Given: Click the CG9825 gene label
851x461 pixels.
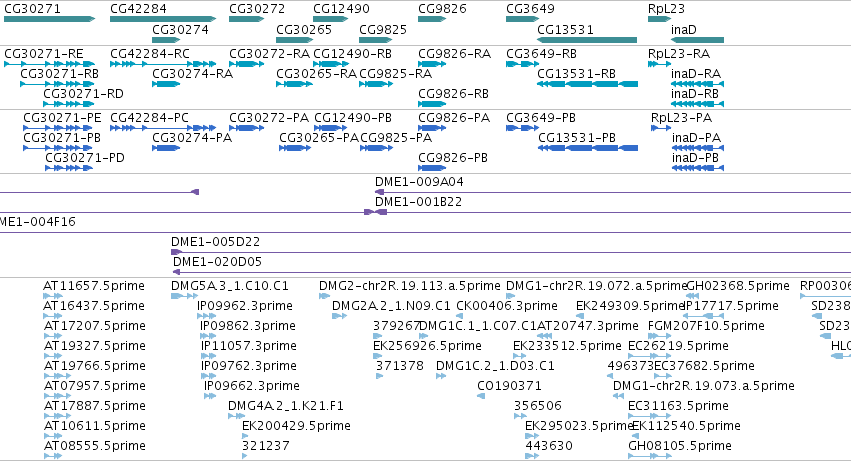Looking at the screenshot, I should pos(383,29).
